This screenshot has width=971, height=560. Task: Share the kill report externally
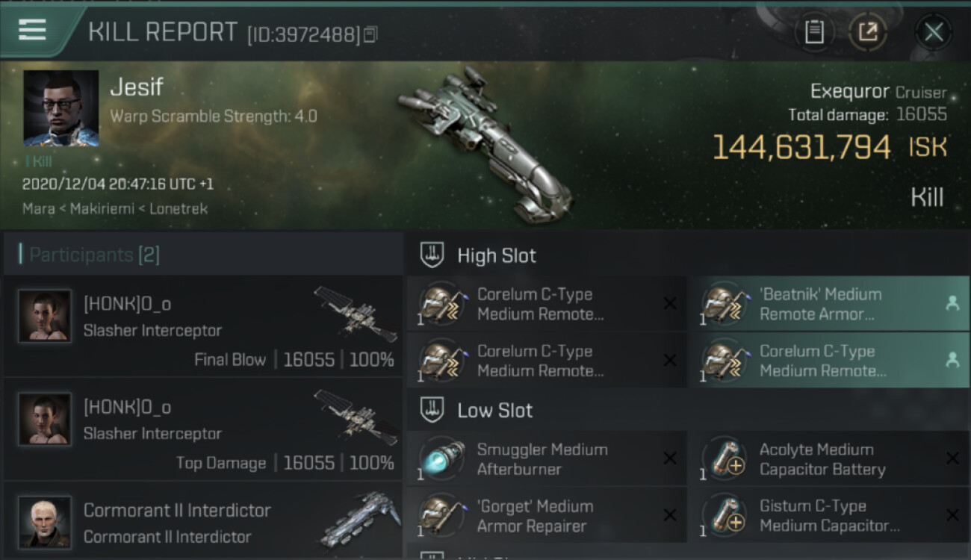coord(867,31)
